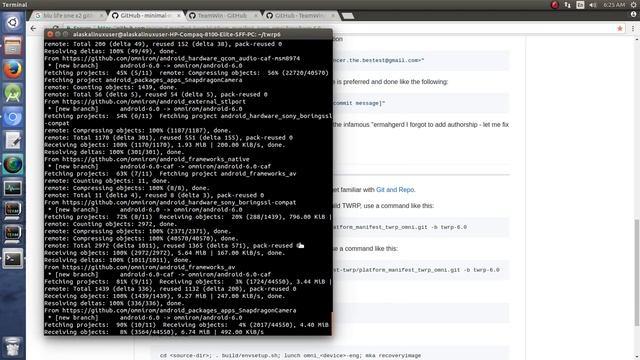Image resolution: width=640 pixels, height=360 pixels.
Task: Launch Firefox from the launcher
Action: (13, 70)
